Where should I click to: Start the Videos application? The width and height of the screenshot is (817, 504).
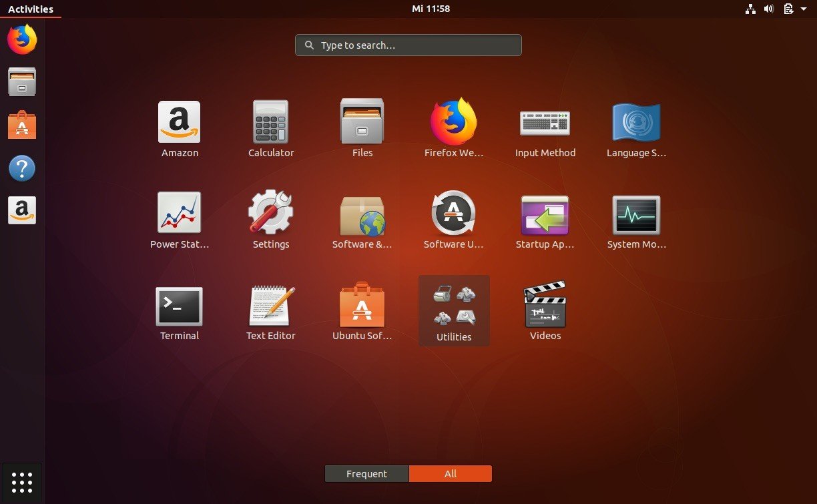tap(545, 305)
